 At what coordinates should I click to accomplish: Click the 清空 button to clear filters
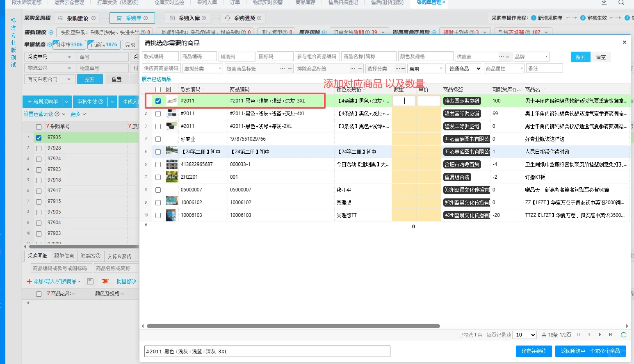click(601, 57)
